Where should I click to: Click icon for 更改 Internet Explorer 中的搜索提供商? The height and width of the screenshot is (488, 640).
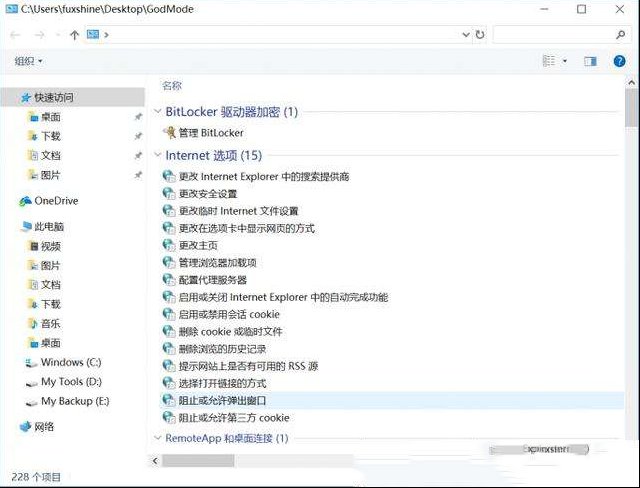pos(169,176)
